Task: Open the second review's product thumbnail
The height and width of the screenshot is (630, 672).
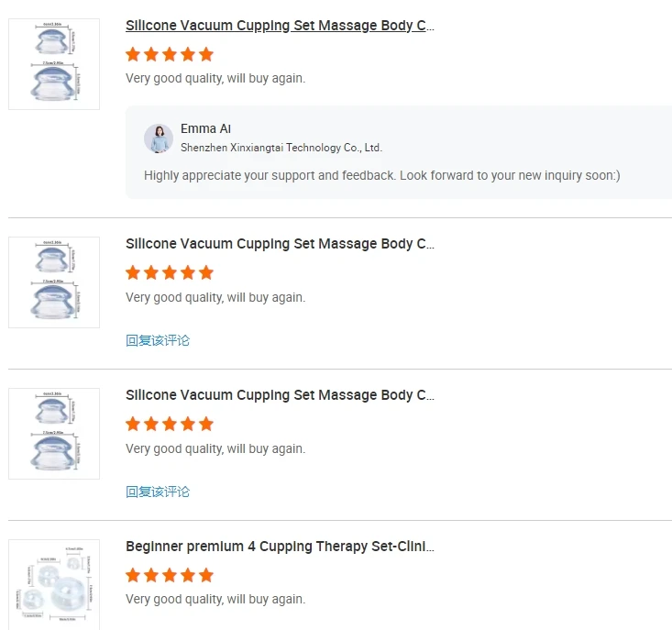Action: tap(54, 282)
